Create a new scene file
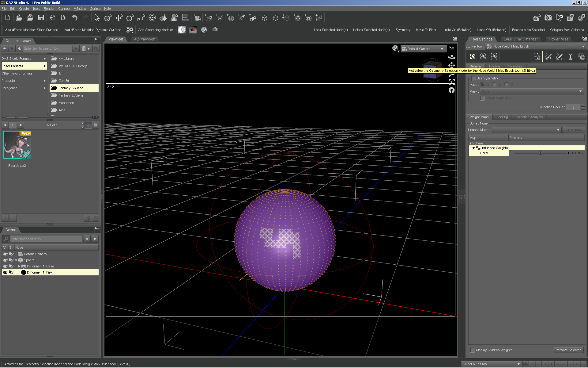Viewport: 588px width, 368px height. tap(8, 18)
